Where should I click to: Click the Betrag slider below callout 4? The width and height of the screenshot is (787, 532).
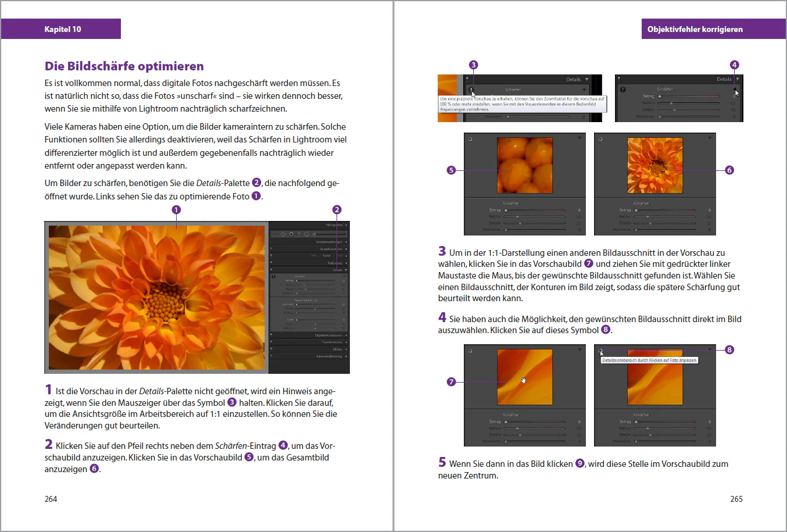(x=689, y=97)
